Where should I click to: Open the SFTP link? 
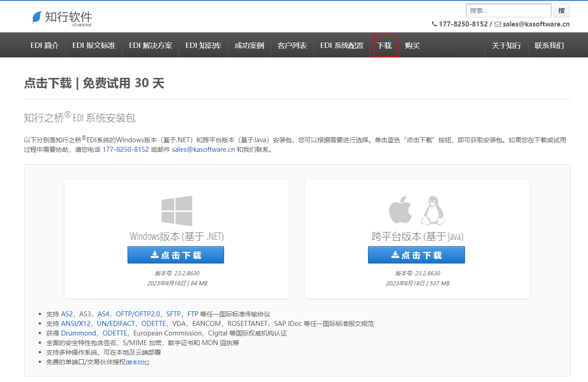coord(174,314)
